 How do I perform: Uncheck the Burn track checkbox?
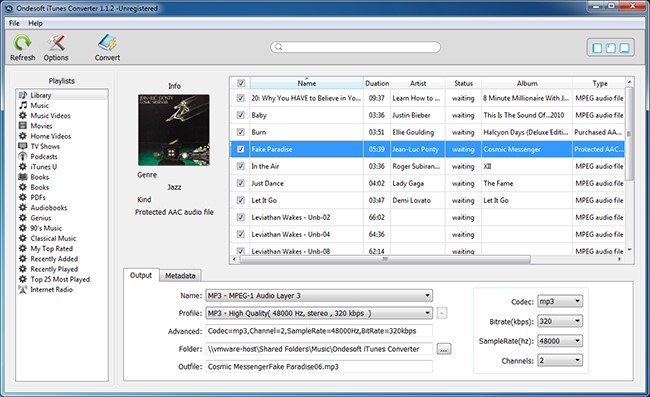240,132
